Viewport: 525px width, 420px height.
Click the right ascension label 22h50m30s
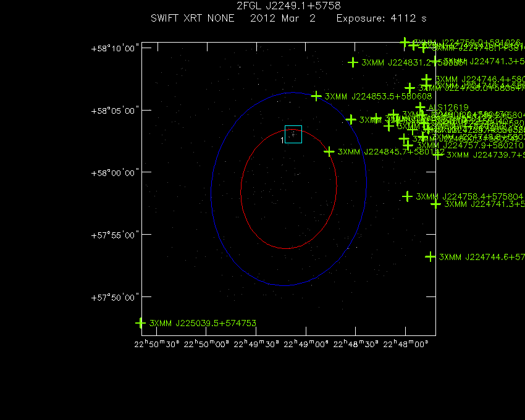pos(157,344)
